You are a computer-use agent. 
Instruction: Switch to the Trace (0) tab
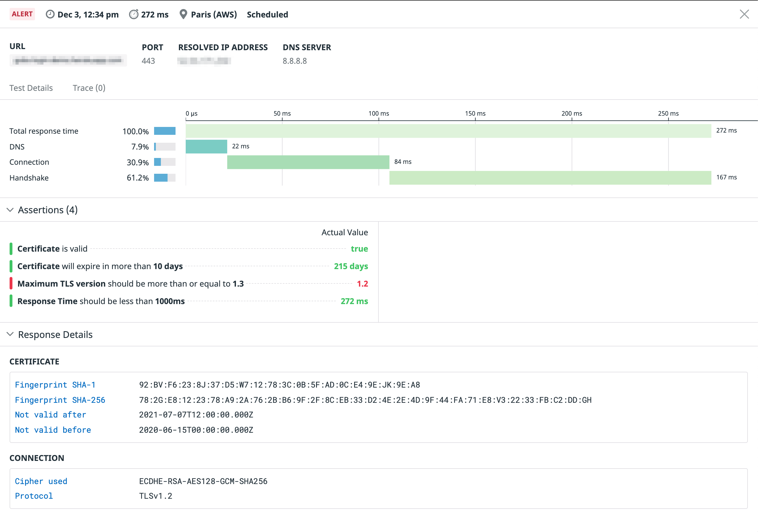point(89,87)
